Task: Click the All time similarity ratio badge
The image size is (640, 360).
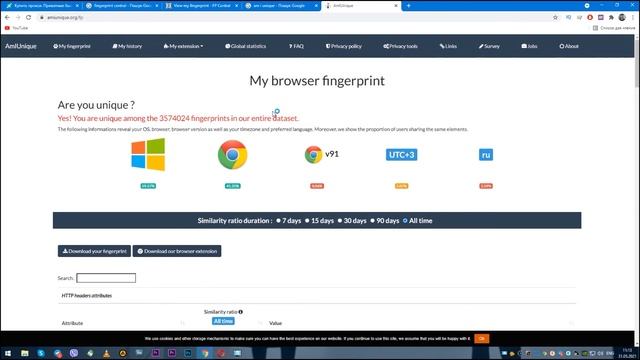Action: pos(223,321)
